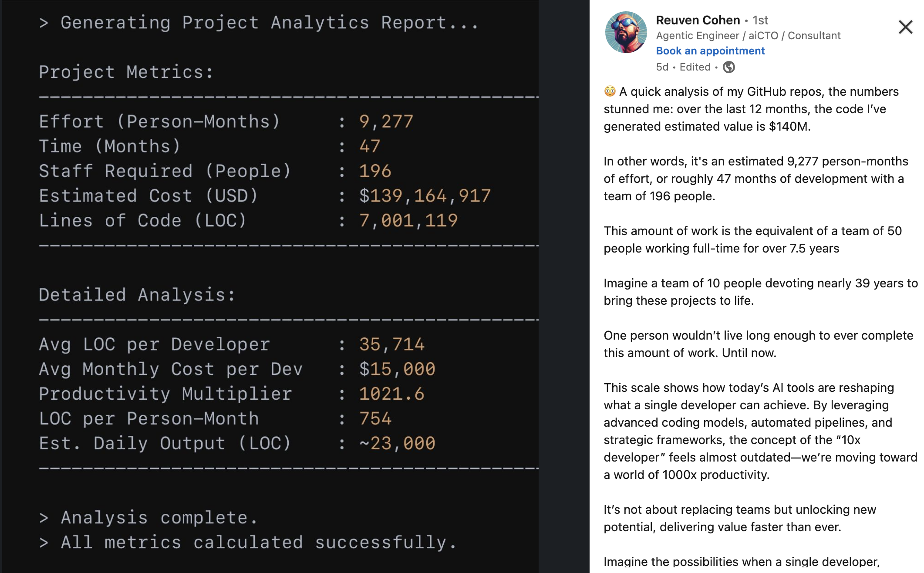Click the Estimated Cost $139,164,917 value
The image size is (924, 573).
(425, 196)
